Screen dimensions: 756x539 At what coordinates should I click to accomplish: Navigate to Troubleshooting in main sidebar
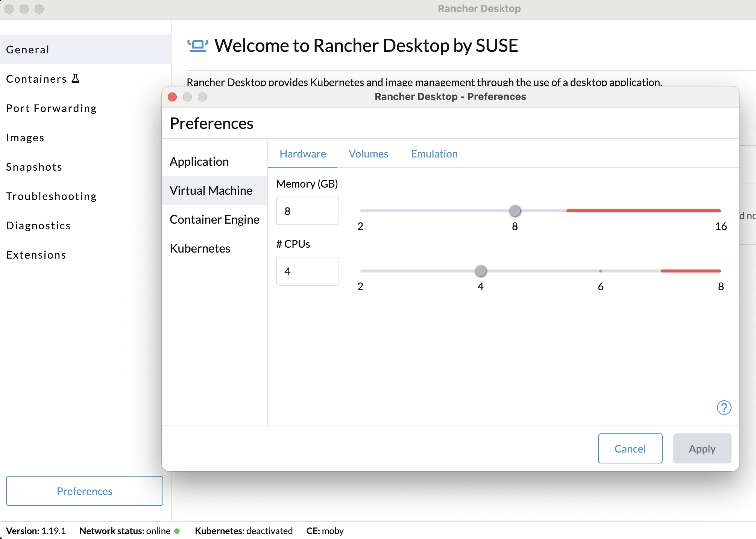52,196
